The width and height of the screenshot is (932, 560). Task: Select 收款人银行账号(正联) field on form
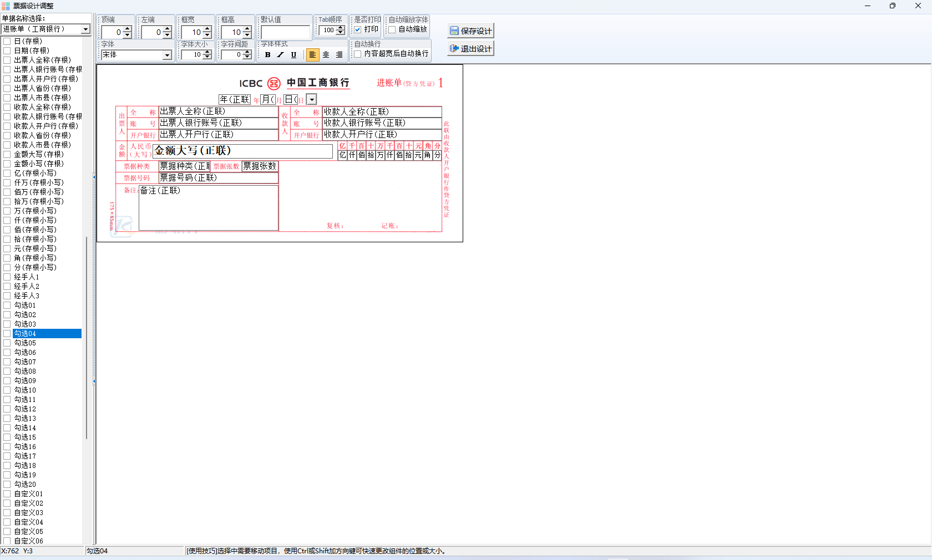pos(382,123)
